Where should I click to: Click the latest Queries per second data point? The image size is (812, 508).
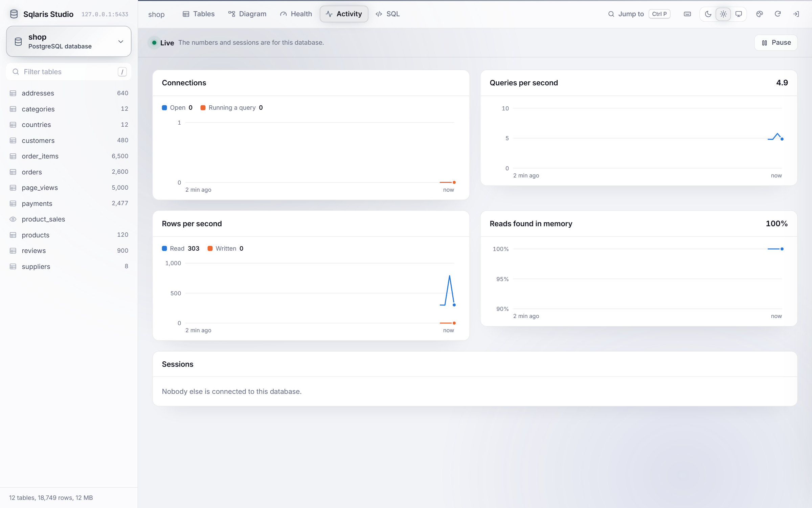coord(782,139)
